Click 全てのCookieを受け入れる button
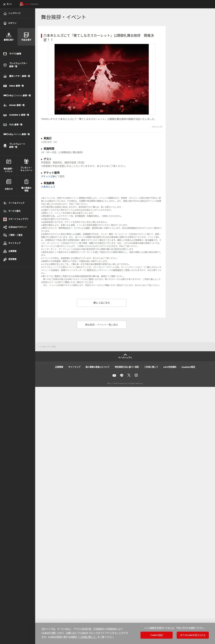The height and width of the screenshot is (644, 215). pyautogui.click(x=193, y=635)
